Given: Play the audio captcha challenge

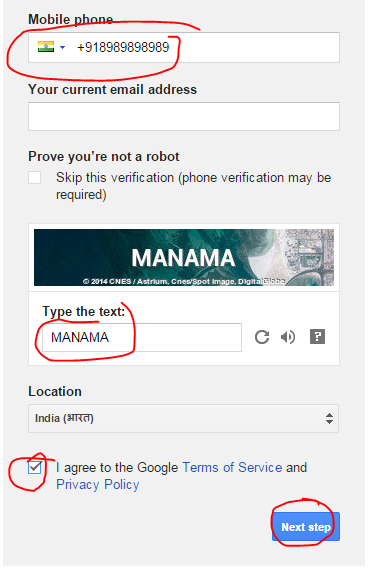Looking at the screenshot, I should pyautogui.click(x=288, y=337).
